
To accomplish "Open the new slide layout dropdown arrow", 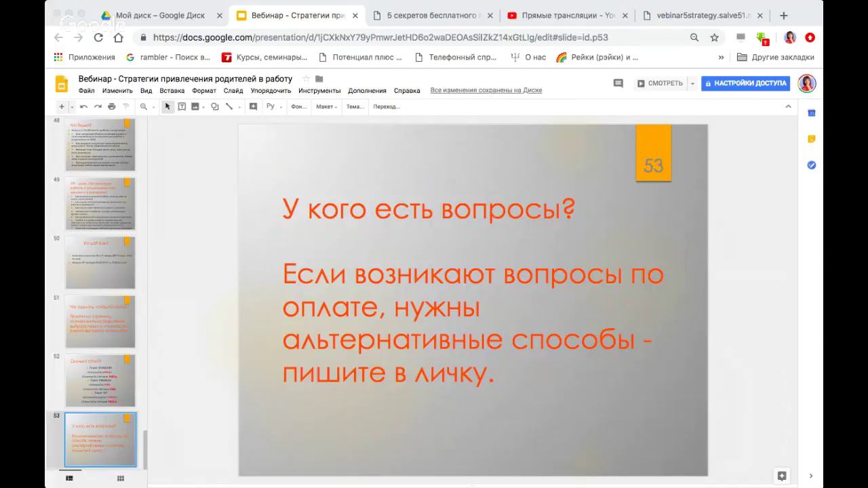I will click(x=71, y=106).
